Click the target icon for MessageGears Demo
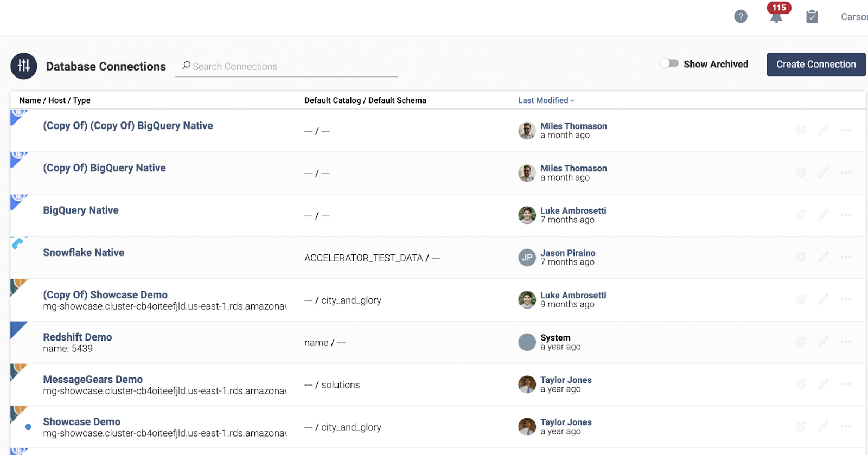Screen dimensions: 868x455 (801, 384)
